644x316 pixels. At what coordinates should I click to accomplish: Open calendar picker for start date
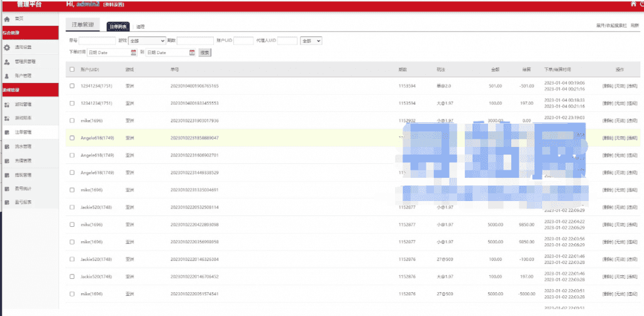coord(133,53)
